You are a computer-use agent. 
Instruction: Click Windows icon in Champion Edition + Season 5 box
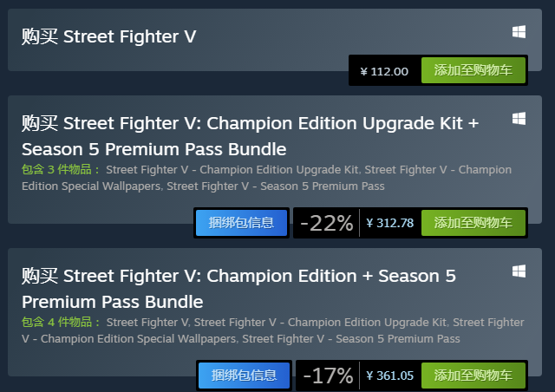coord(519,271)
